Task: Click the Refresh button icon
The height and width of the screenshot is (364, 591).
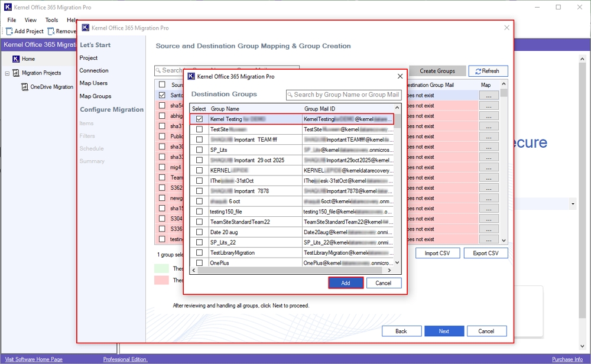Action: click(x=478, y=71)
